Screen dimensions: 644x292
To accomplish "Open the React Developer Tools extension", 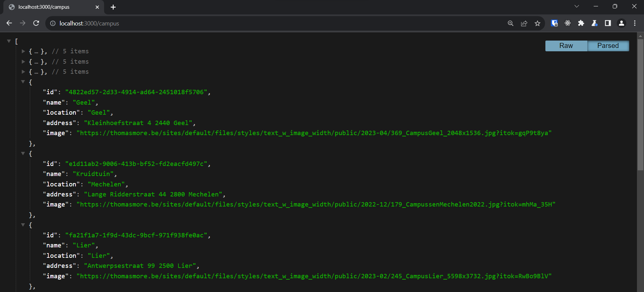I will [x=568, y=23].
